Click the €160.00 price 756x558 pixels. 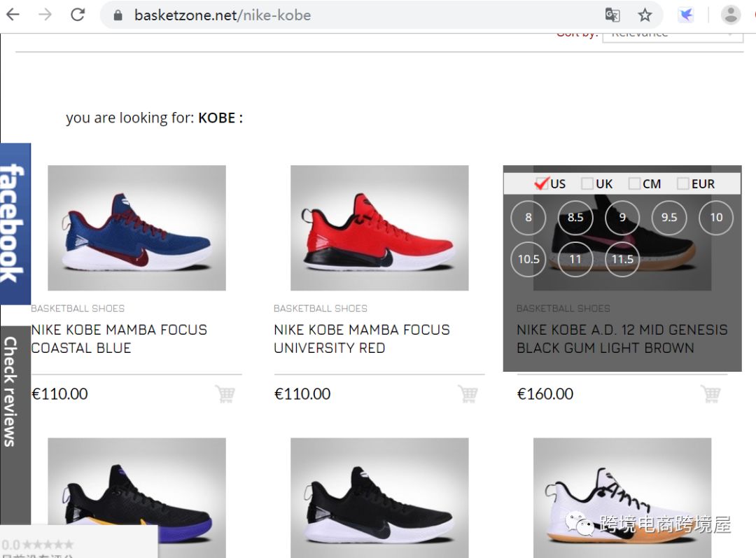[x=545, y=394]
